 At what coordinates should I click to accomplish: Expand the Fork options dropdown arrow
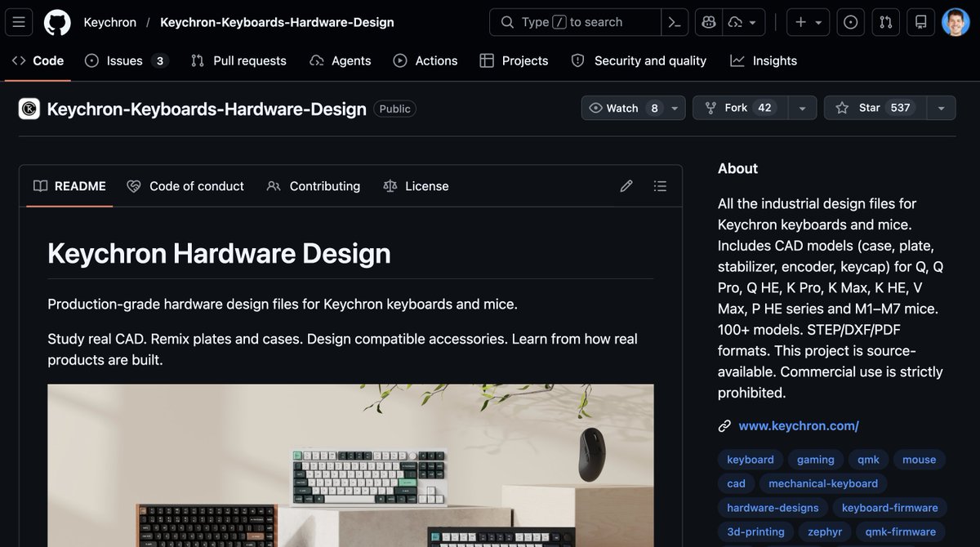(x=803, y=108)
